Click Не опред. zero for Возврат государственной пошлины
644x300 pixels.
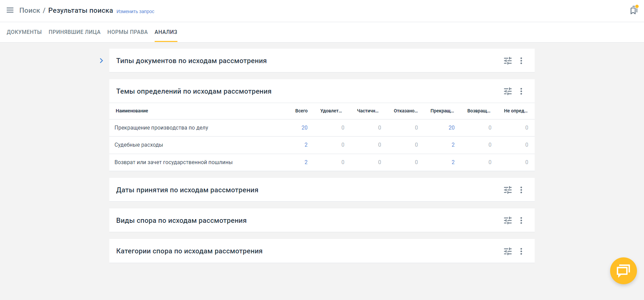527,162
